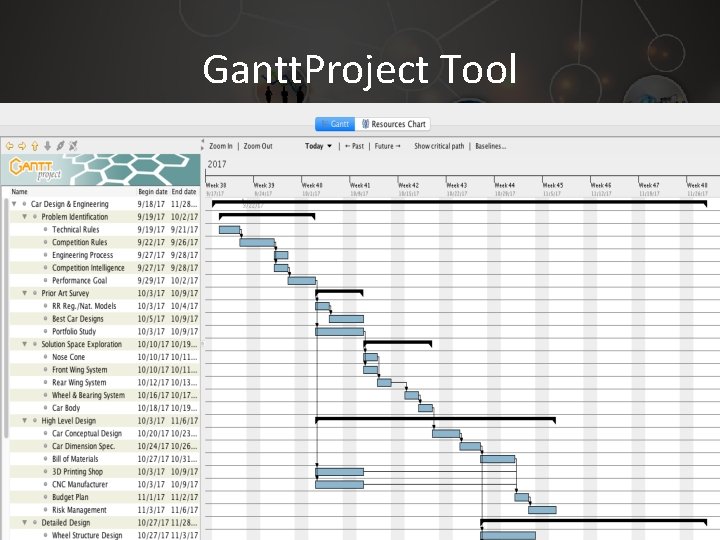Click Zoom Out on the chart toolbar

tap(258, 146)
